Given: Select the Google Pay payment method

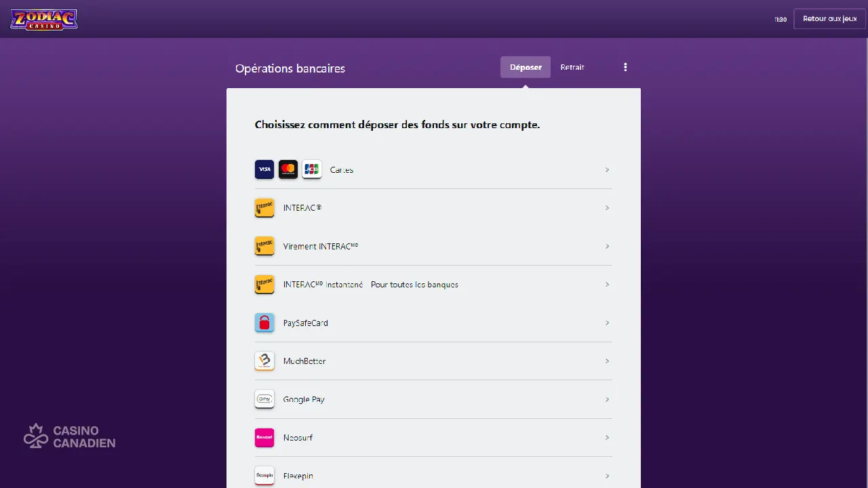Looking at the screenshot, I should [x=433, y=399].
